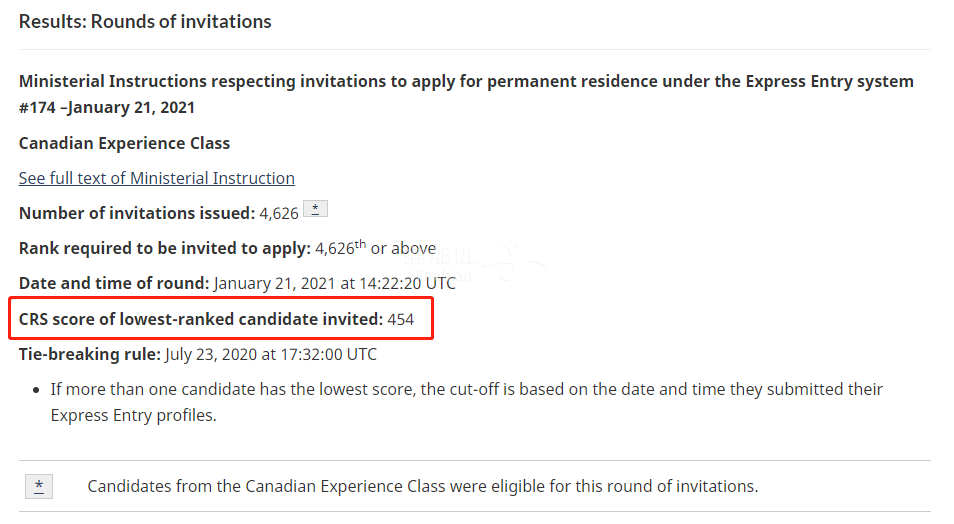Click the Rank required to be invited label

point(165,249)
